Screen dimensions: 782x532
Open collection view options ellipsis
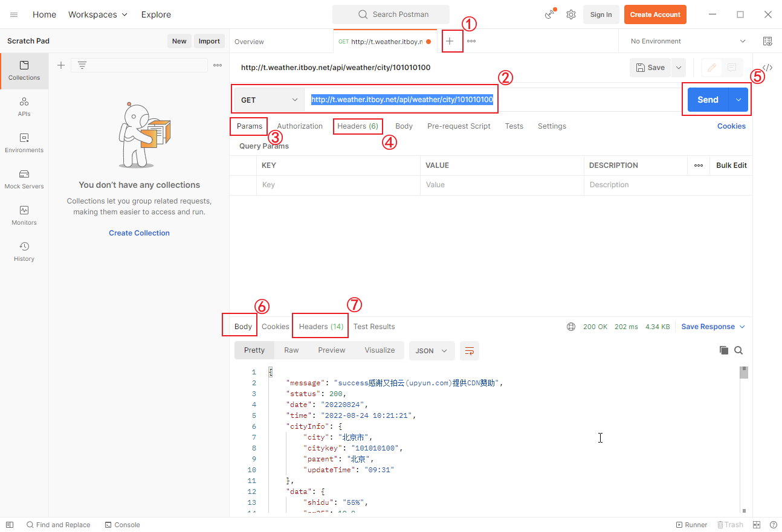click(x=218, y=65)
